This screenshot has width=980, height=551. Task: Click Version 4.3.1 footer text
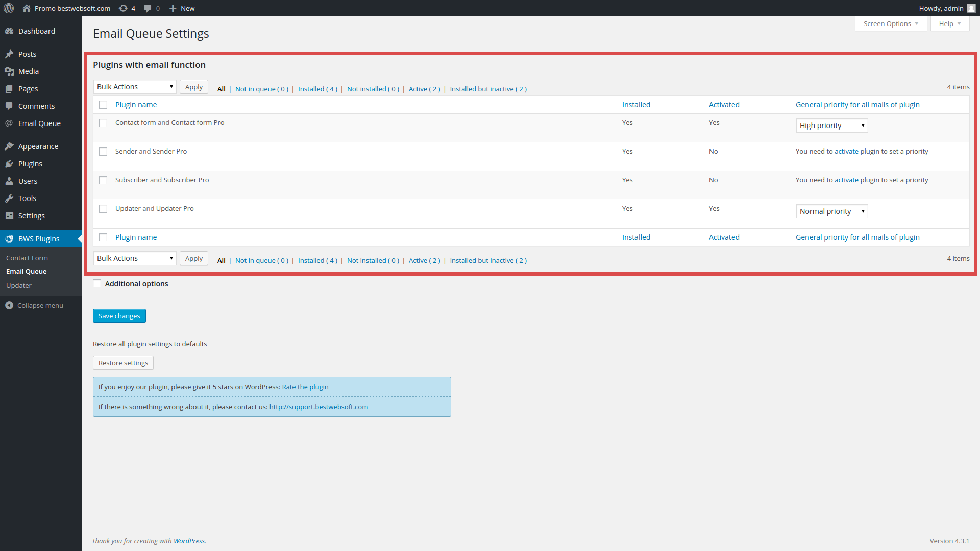[x=949, y=541]
